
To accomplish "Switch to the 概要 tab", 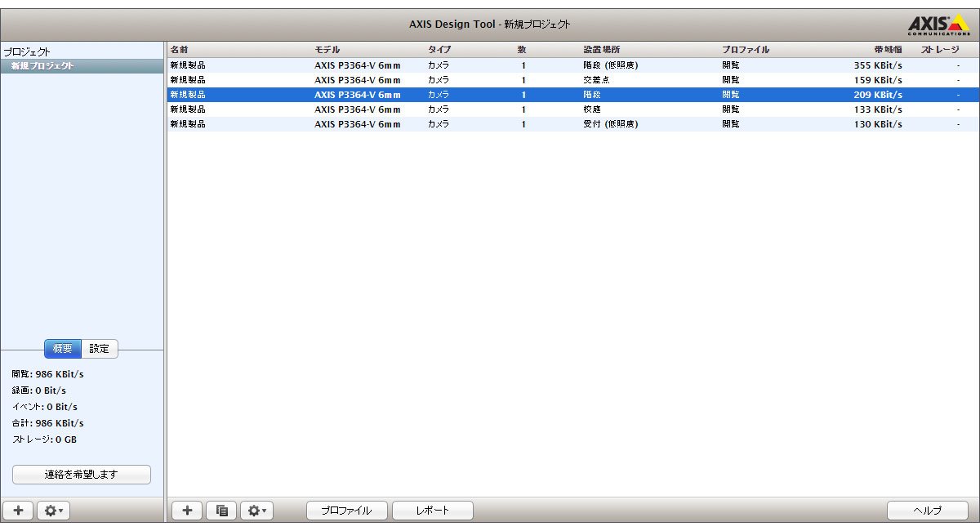I will (x=62, y=349).
